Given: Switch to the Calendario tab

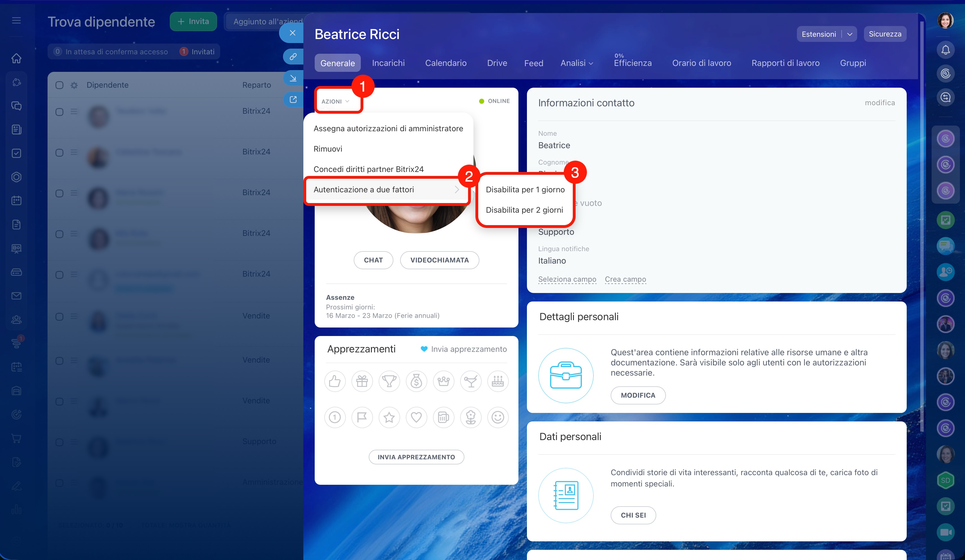Looking at the screenshot, I should (446, 63).
